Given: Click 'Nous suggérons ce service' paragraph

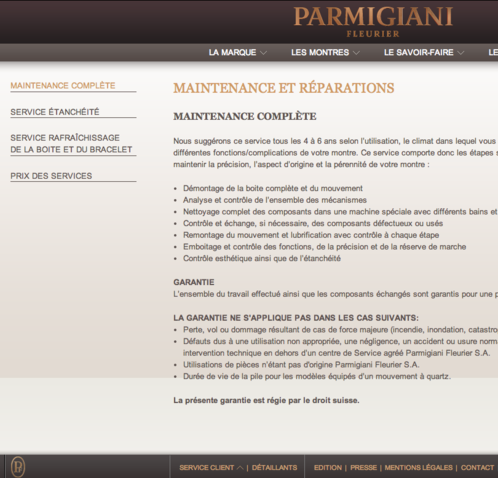Looking at the screenshot, I should click(335, 153).
